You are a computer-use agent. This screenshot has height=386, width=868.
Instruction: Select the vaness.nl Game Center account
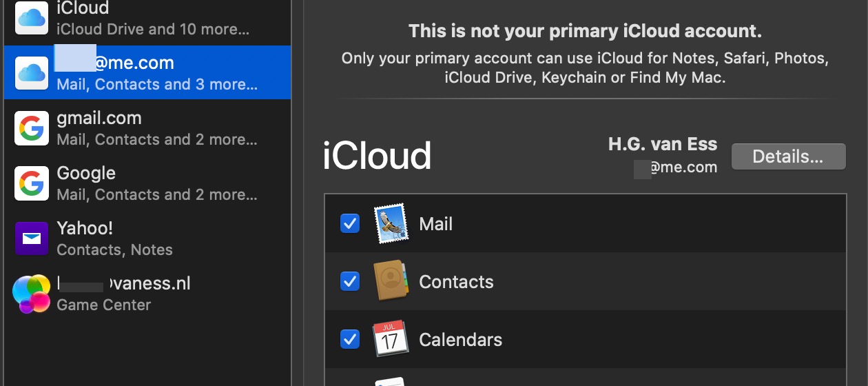[147, 294]
